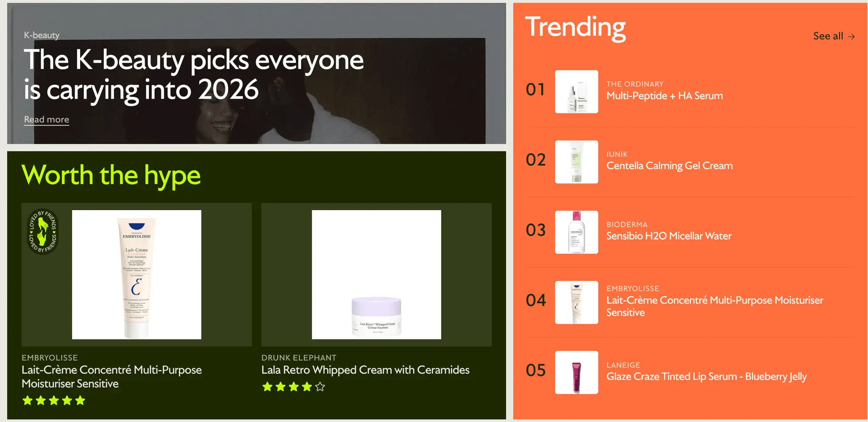Click rank number 05 in Trending

[536, 371]
